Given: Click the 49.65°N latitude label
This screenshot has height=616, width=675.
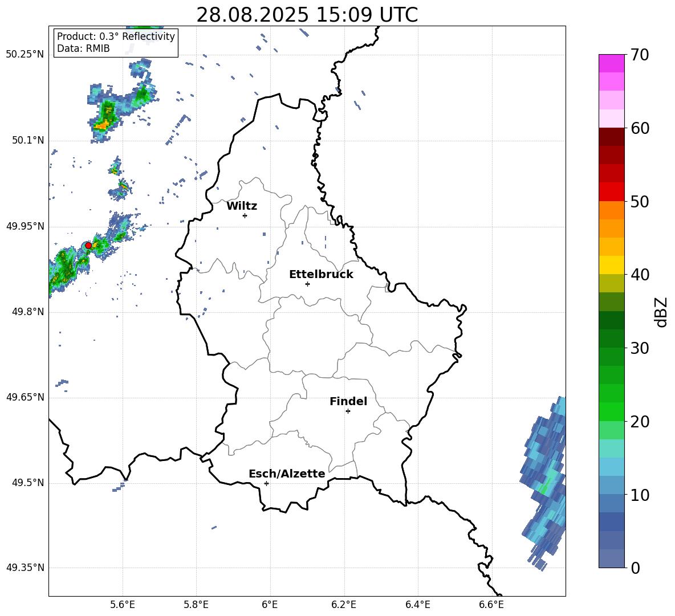Looking at the screenshot, I should pyautogui.click(x=25, y=397).
